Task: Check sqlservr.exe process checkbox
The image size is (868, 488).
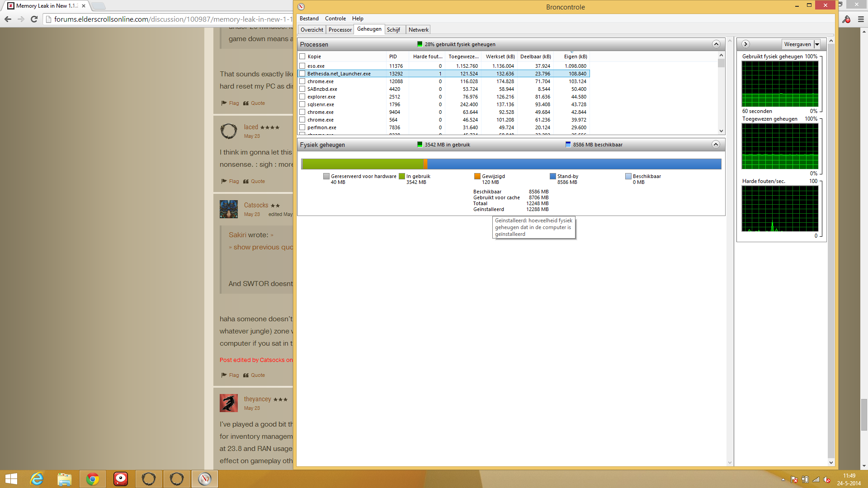Action: 302,104
